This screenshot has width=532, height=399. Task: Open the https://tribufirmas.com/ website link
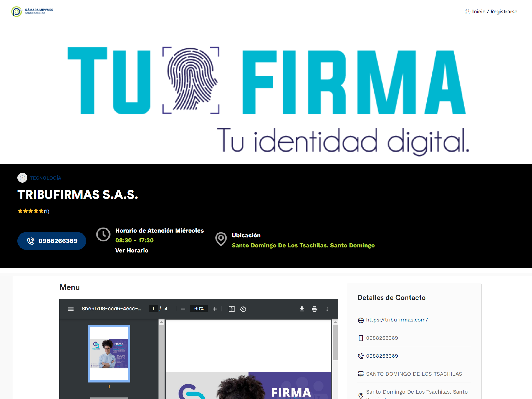397,320
